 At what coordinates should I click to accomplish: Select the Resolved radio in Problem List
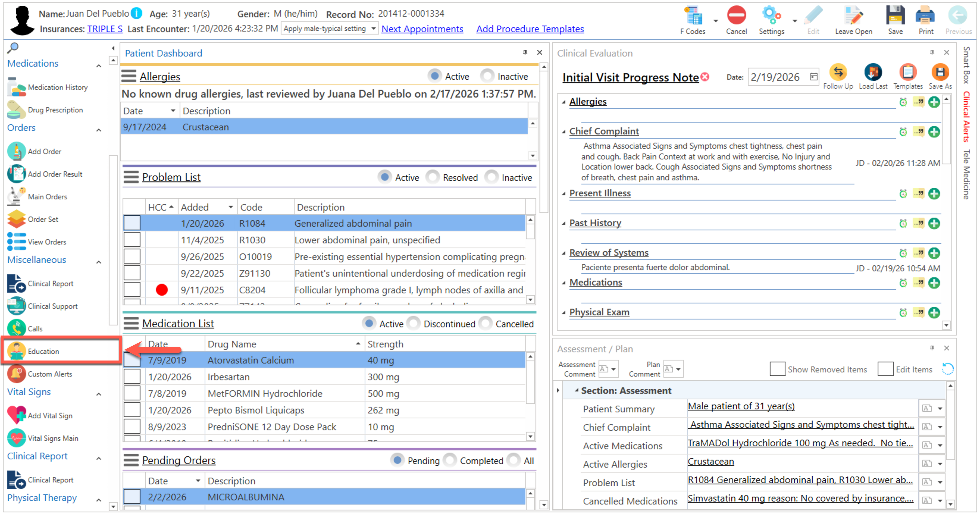(x=433, y=177)
